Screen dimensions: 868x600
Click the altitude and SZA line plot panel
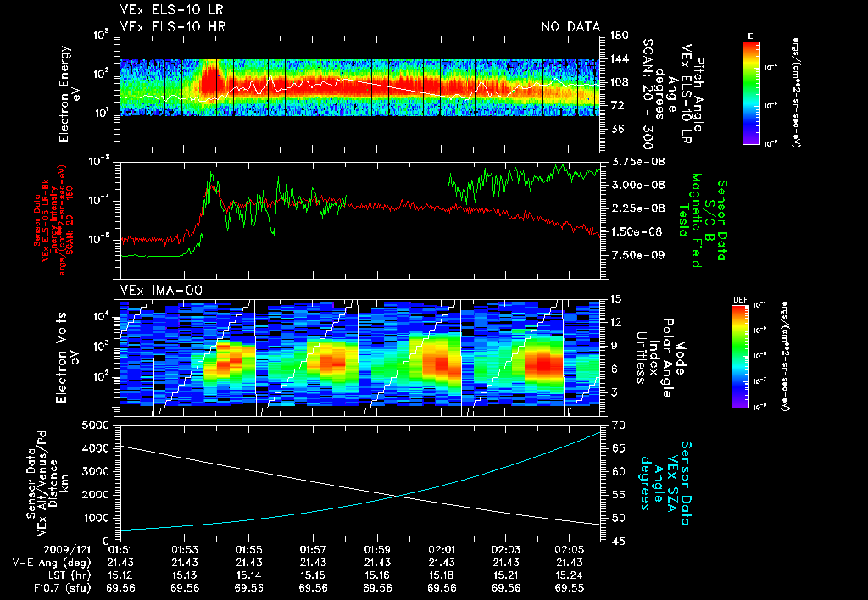point(359,483)
